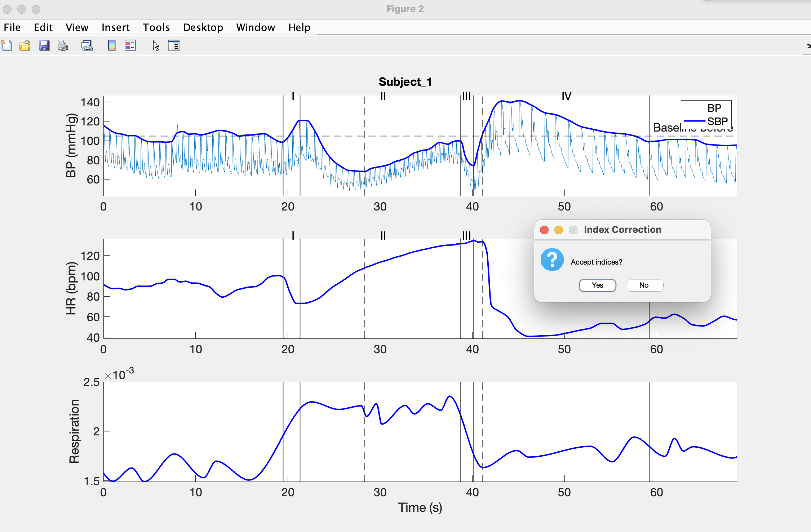
Task: Select the Edit Plot arrow tool
Action: [156, 46]
